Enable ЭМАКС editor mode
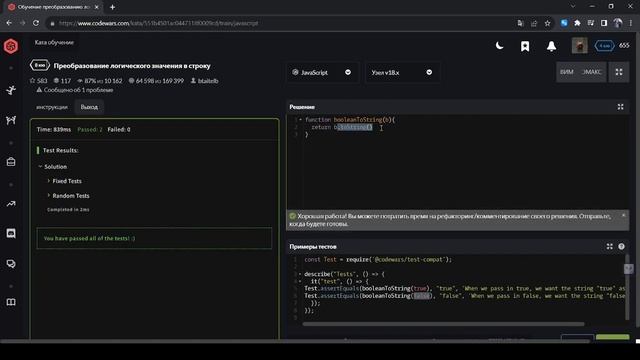The image size is (640, 360). click(591, 72)
